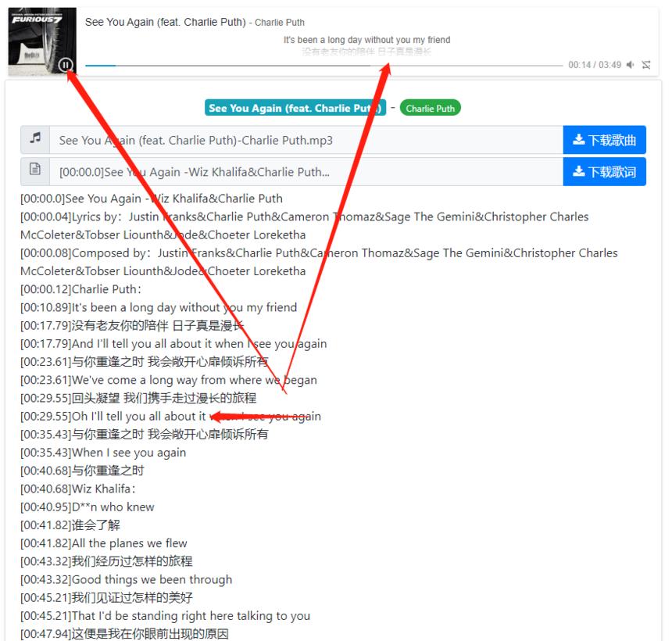The image size is (672, 641).
Task: Seek within the playback progress bar
Action: pyautogui.click(x=323, y=66)
